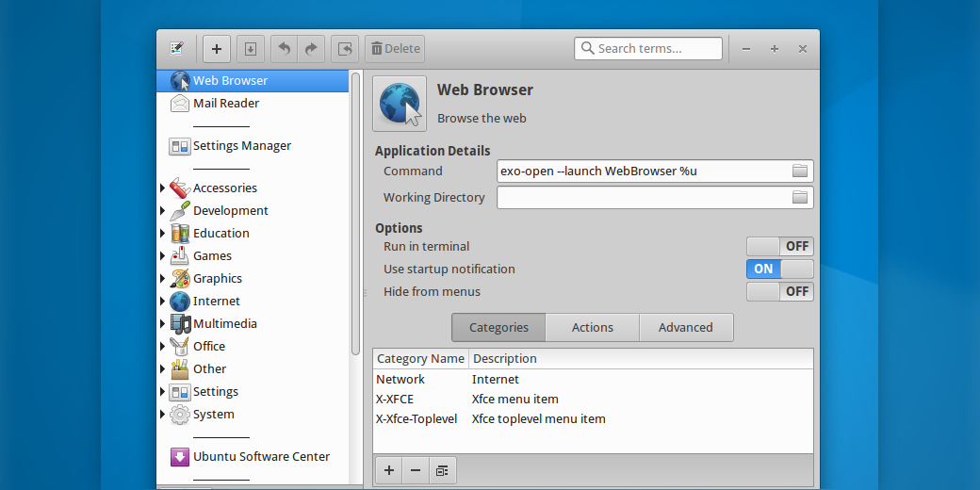Delete the selected launcher

(395, 49)
